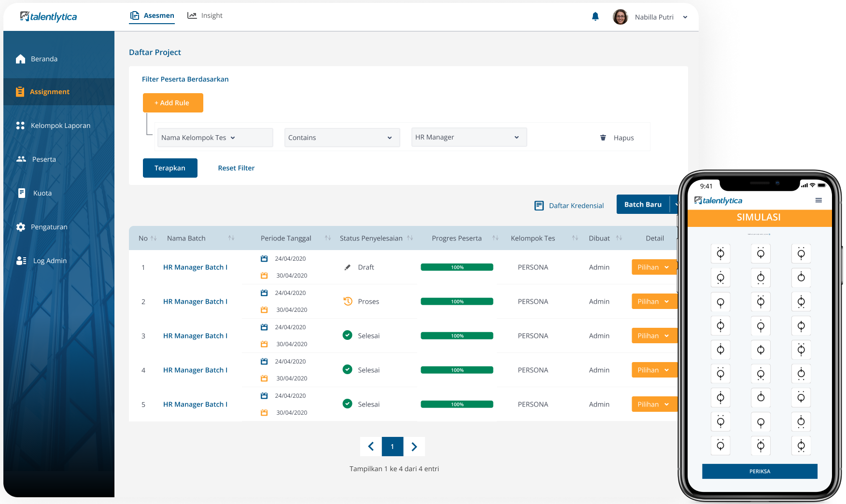The image size is (846, 504).
Task: Sort the table by Progres Peserta
Action: pyautogui.click(x=495, y=238)
